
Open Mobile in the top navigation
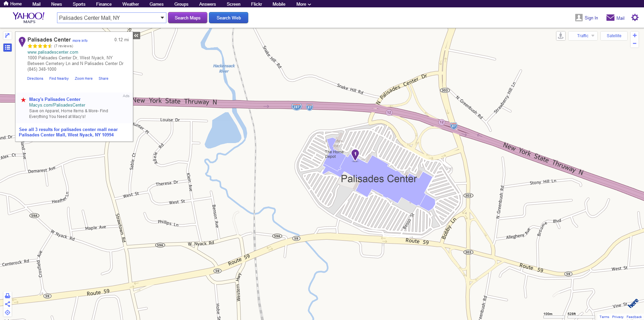coord(279,4)
